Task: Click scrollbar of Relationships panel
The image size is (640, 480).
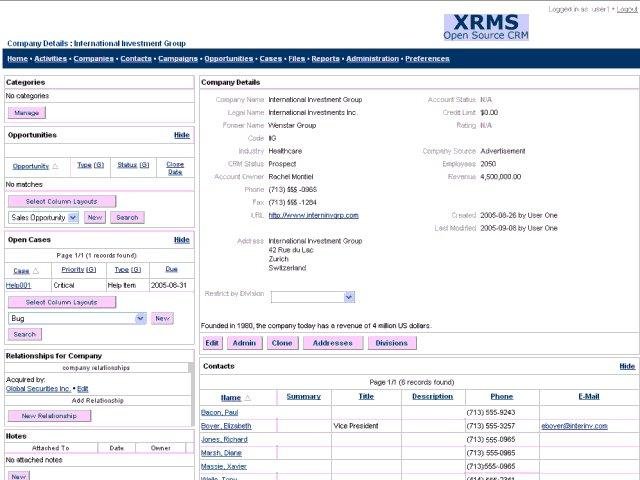Action: [191, 394]
